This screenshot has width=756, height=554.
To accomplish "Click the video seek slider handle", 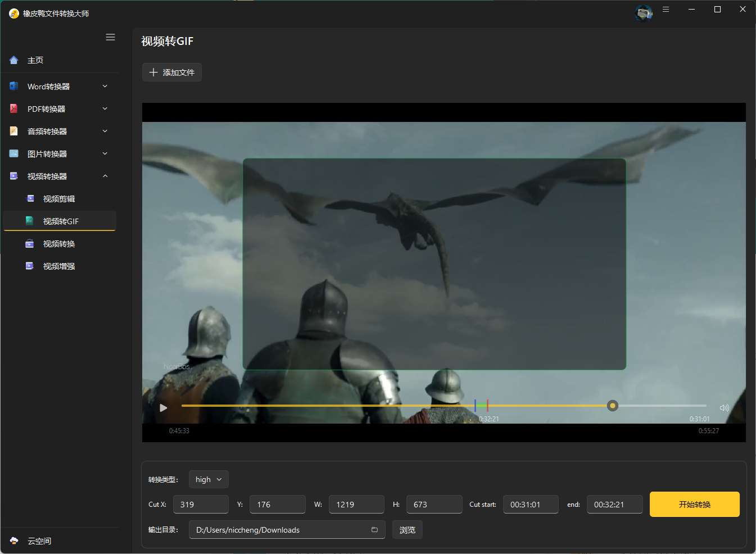I will pos(613,406).
